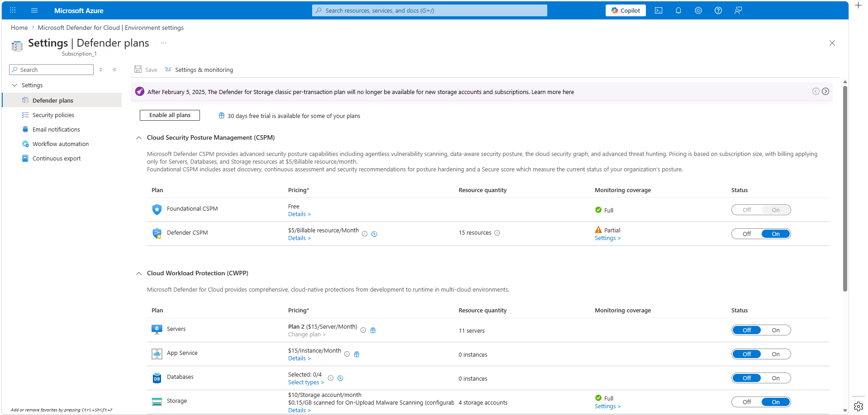Open the feedback icon in header
Image resolution: width=868 pixels, height=415 pixels.
click(738, 10)
